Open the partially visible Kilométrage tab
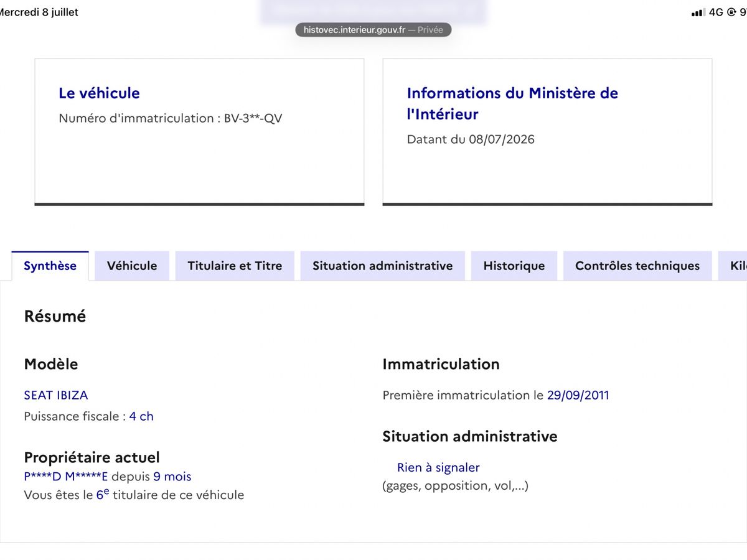The height and width of the screenshot is (560, 747). 733,266
